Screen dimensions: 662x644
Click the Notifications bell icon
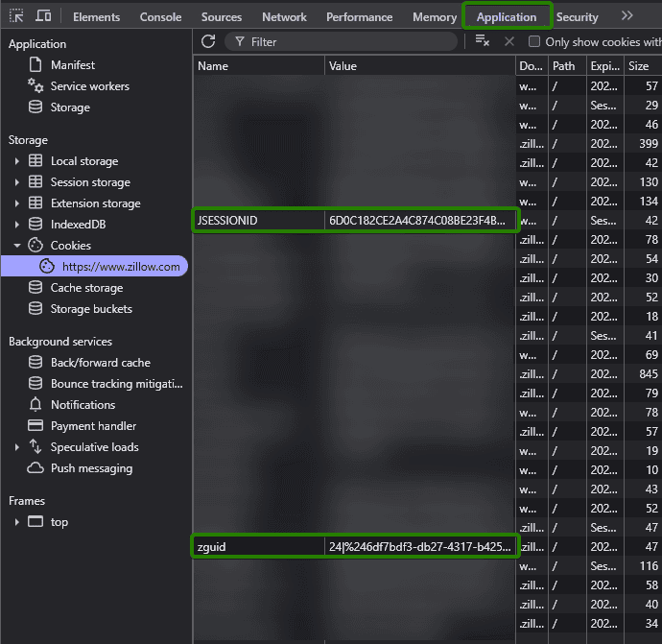point(35,405)
